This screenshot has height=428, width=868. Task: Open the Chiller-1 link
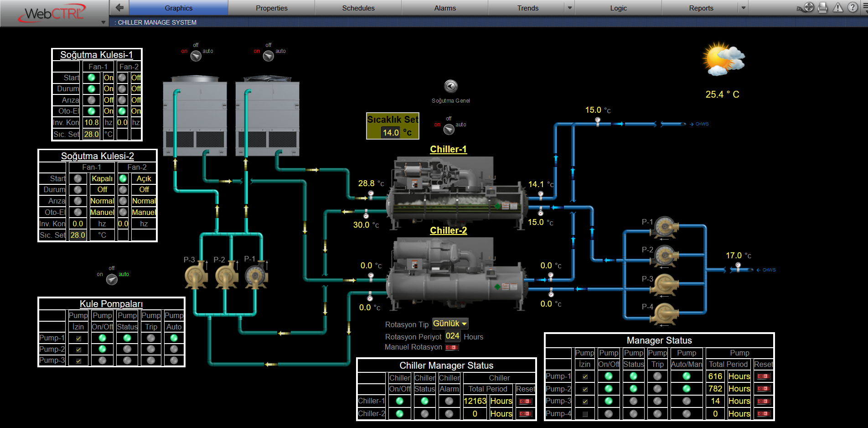coord(448,149)
